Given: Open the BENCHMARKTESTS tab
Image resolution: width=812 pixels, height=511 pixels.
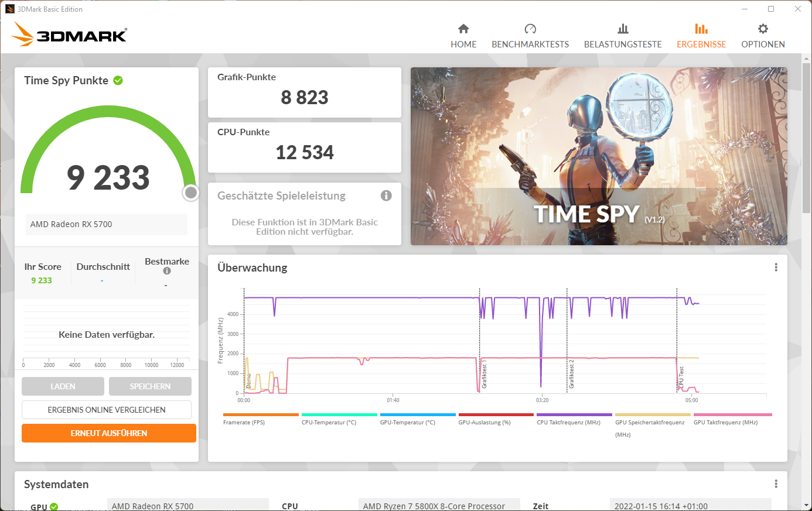Looking at the screenshot, I should 530,36.
